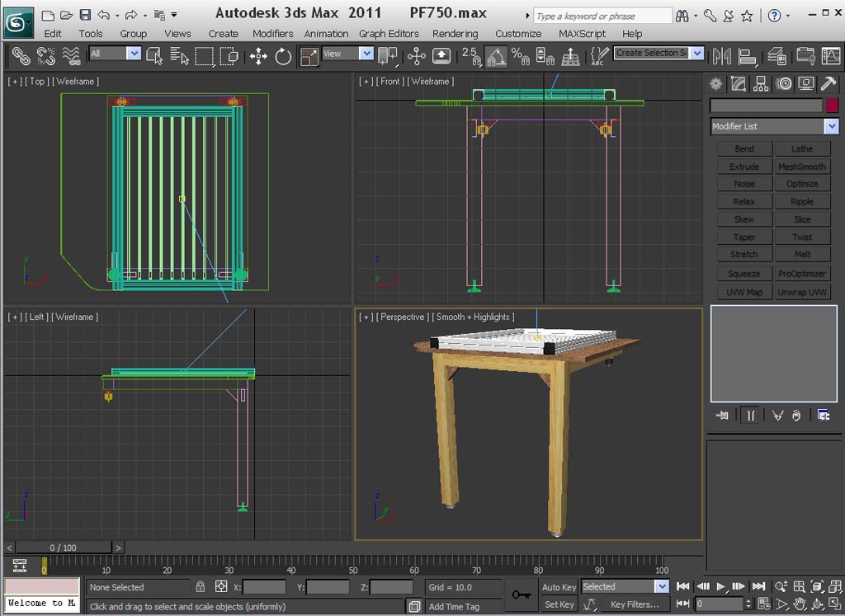Select the Pan View hand tool
The width and height of the screenshot is (845, 616).
(x=799, y=604)
